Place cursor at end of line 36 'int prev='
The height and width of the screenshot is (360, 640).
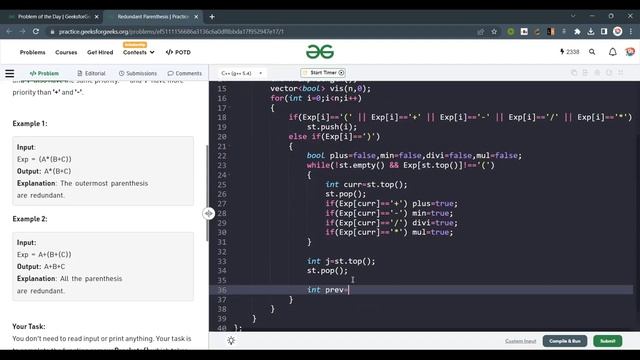pyautogui.click(x=349, y=290)
